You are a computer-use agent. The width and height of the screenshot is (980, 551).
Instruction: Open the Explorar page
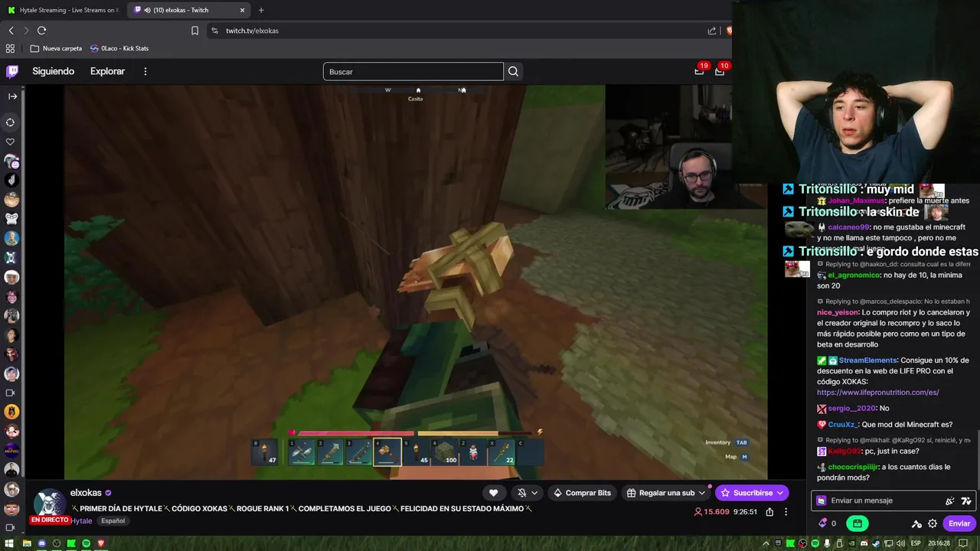107,71
